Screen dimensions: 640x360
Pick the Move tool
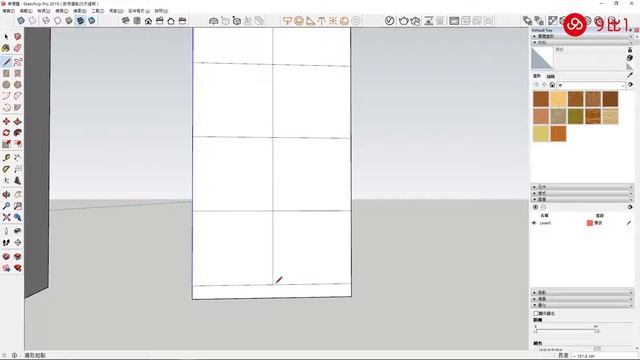click(6, 122)
